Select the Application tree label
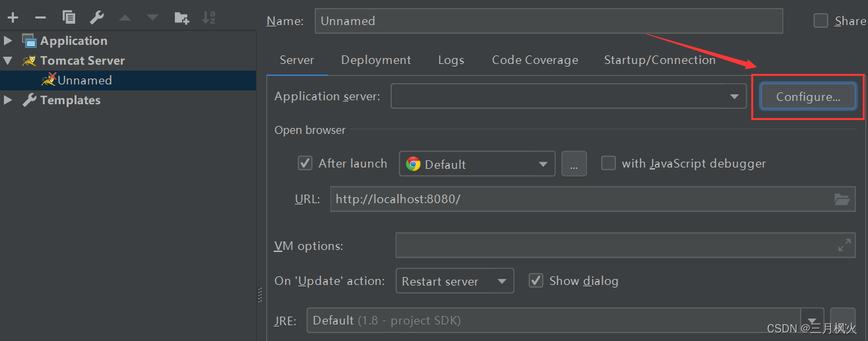This screenshot has width=868, height=341. point(73,40)
